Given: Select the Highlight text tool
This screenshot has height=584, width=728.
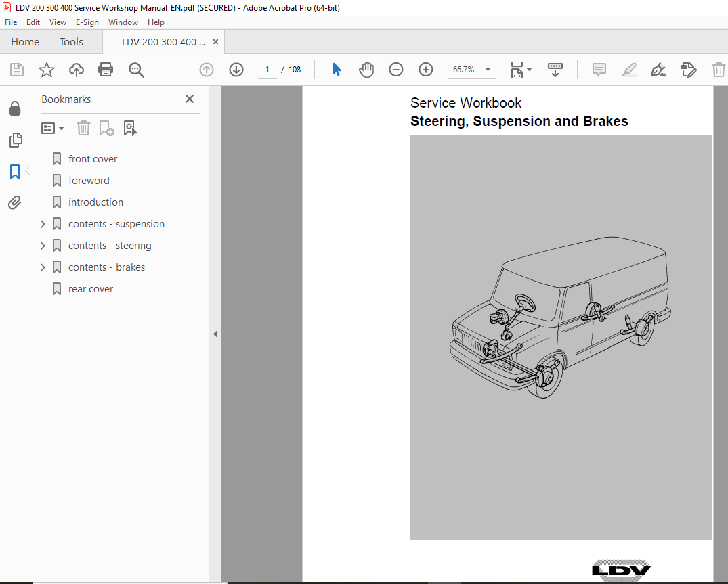Looking at the screenshot, I should pyautogui.click(x=628, y=70).
